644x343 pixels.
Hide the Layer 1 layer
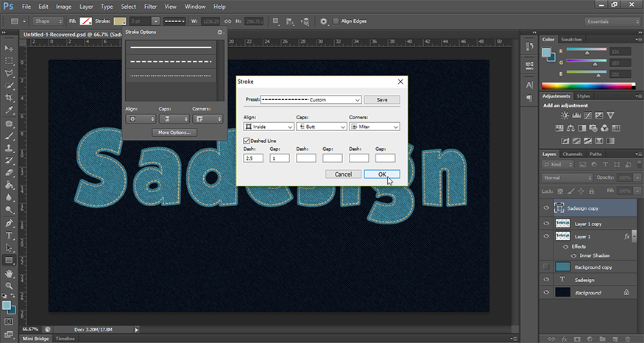pos(546,236)
